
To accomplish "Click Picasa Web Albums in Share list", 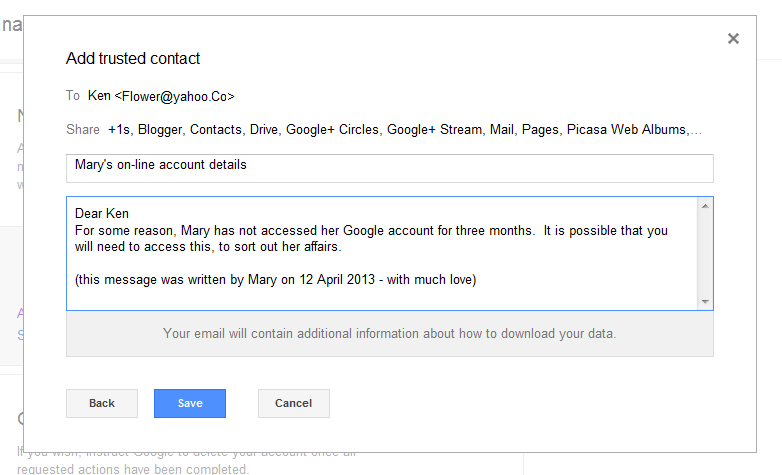I will point(625,129).
